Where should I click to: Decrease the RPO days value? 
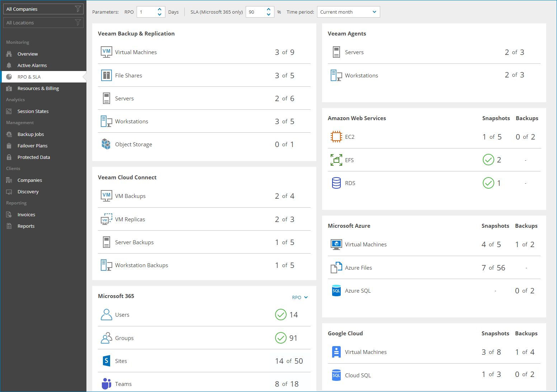coord(160,14)
